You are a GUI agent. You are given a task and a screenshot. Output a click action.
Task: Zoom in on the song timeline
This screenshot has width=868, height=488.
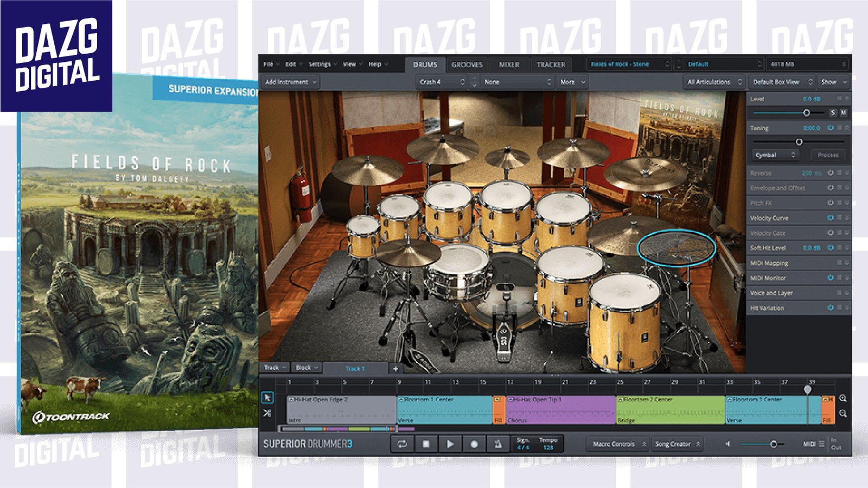tap(843, 399)
